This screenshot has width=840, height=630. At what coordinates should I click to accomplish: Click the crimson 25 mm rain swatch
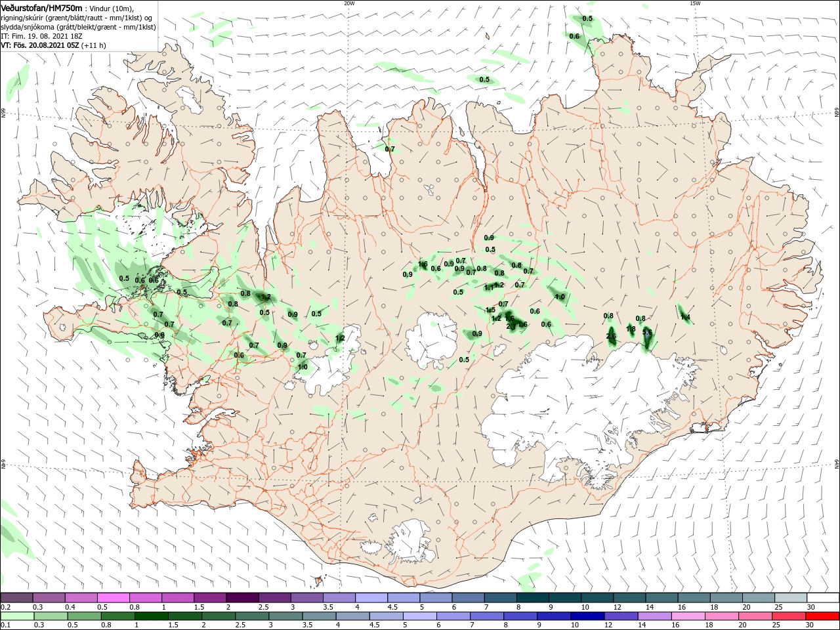(x=789, y=616)
